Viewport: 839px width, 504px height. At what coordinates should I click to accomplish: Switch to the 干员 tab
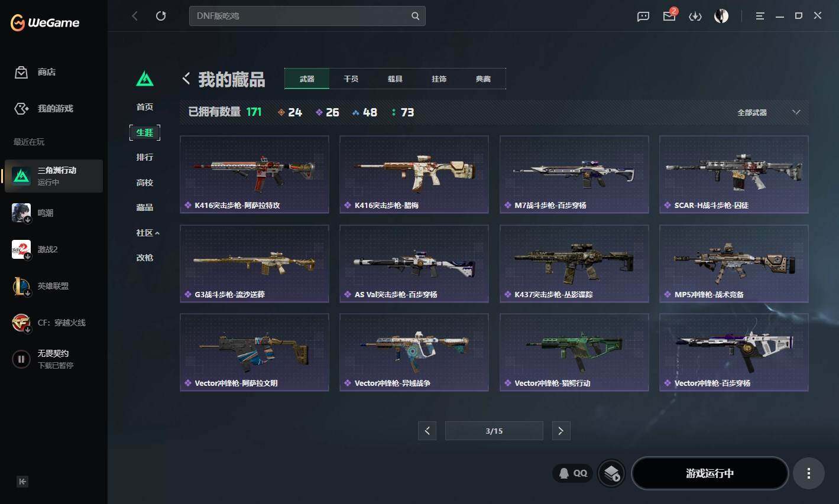coord(351,79)
